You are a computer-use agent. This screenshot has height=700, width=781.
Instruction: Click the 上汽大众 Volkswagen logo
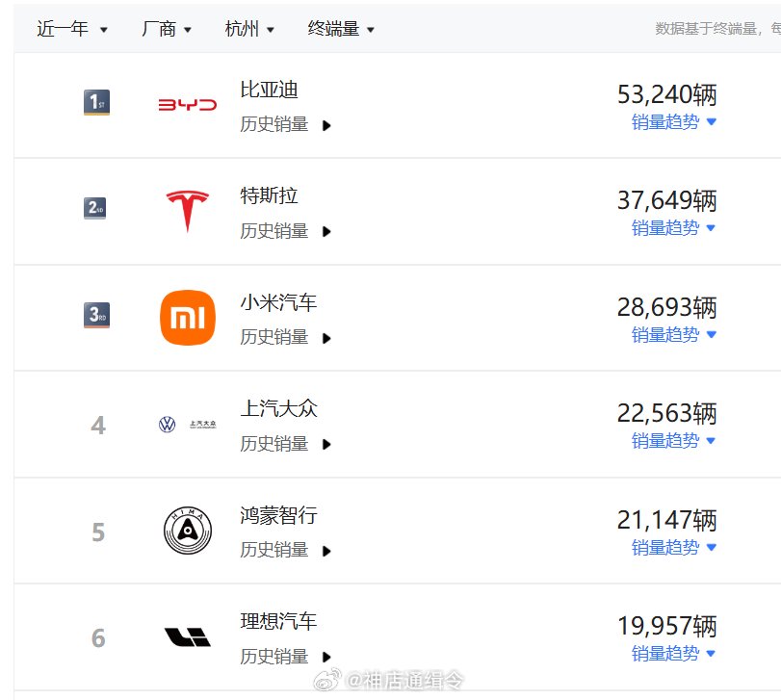coord(187,425)
